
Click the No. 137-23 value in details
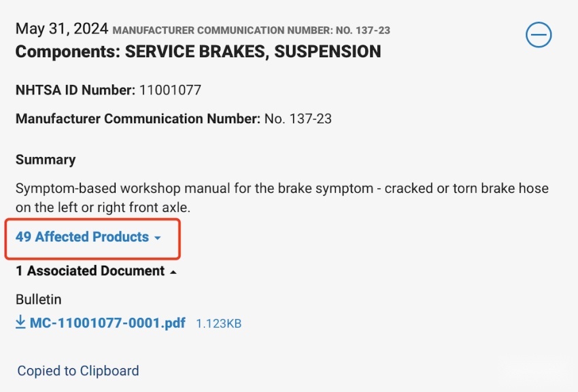[298, 119]
